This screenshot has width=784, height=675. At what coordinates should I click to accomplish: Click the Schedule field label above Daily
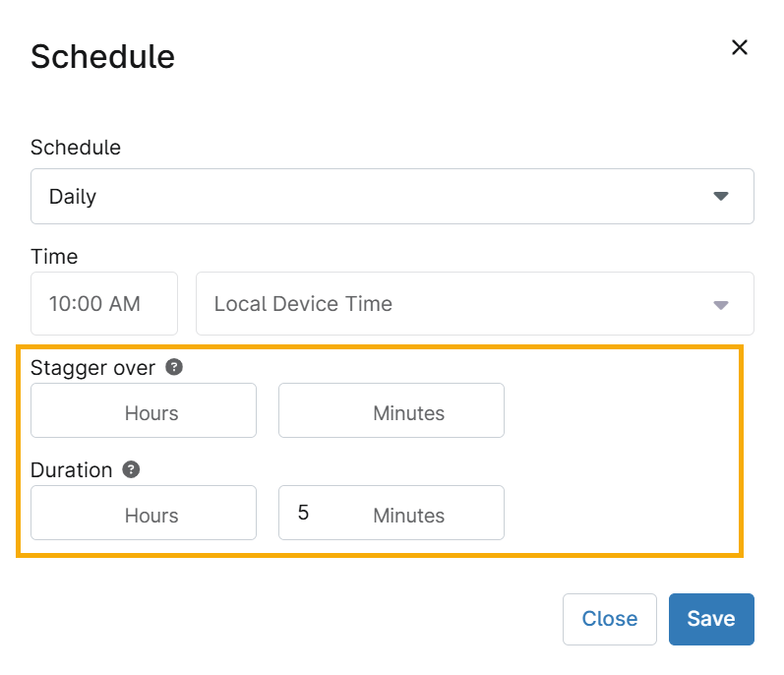tap(76, 148)
